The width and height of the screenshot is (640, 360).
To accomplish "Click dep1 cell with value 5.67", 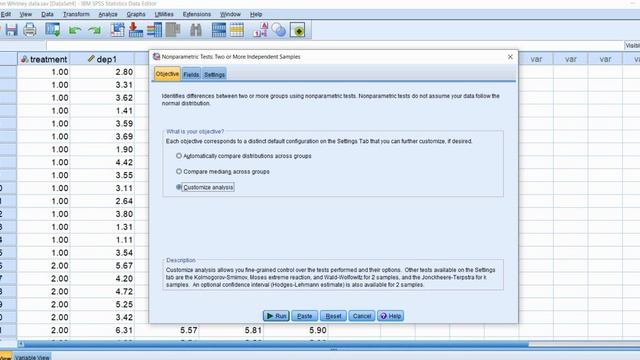I will point(102,265).
